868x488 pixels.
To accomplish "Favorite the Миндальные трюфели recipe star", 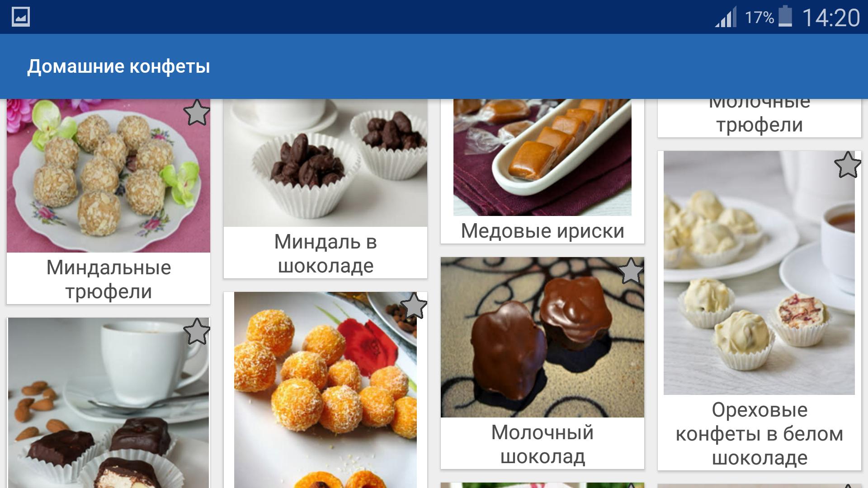I will click(x=197, y=112).
